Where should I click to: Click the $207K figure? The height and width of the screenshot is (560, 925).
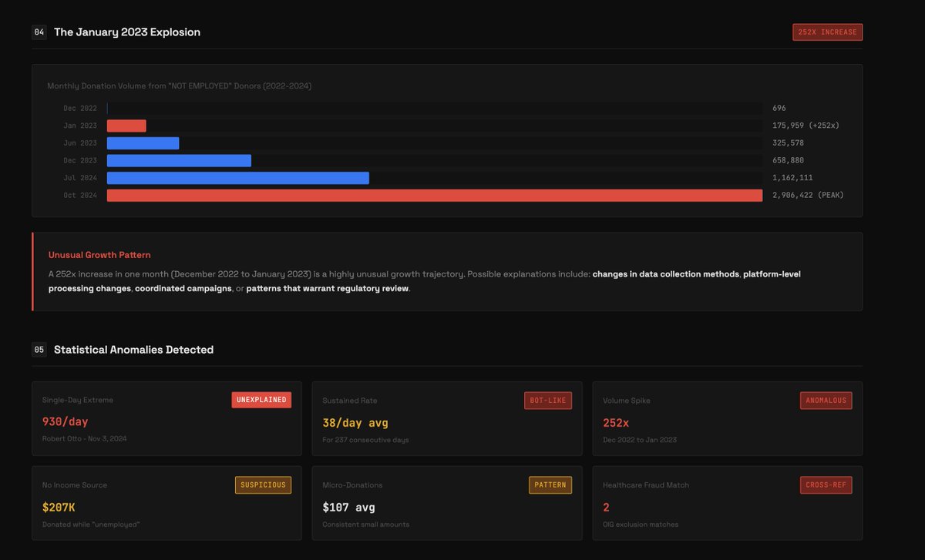59,508
